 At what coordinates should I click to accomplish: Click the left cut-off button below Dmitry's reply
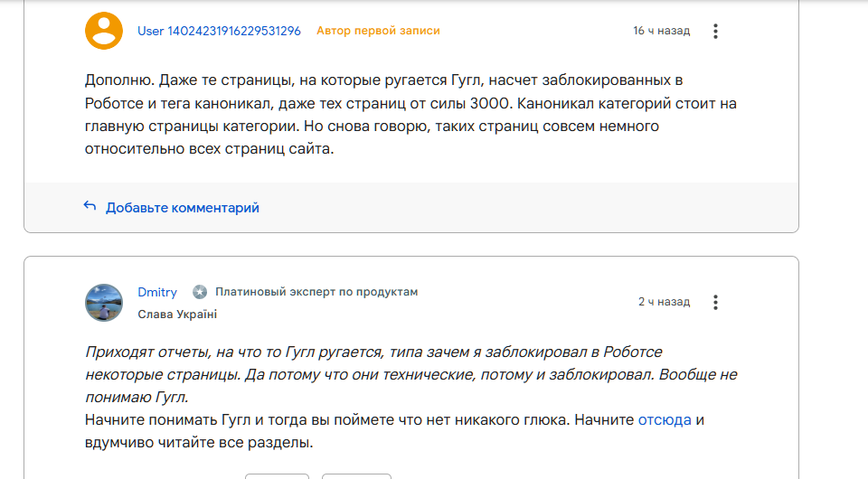point(277,476)
